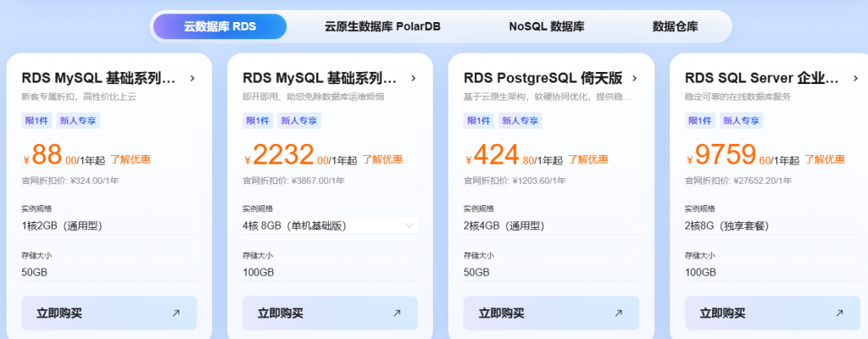This screenshot has height=339, width=868.
Task: Click chevron arrow next to RDS SQL Server title
Action: coord(856,79)
